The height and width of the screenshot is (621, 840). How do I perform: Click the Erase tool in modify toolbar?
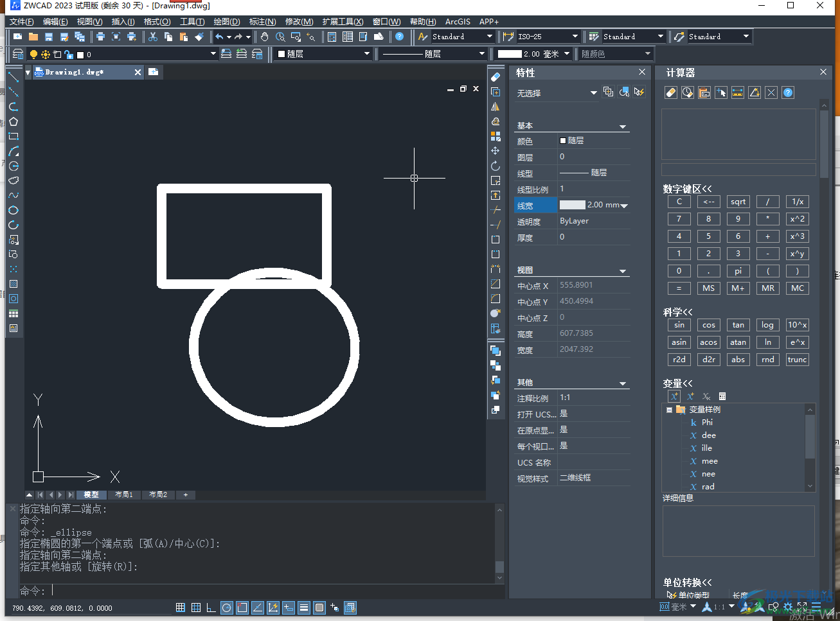(x=496, y=77)
